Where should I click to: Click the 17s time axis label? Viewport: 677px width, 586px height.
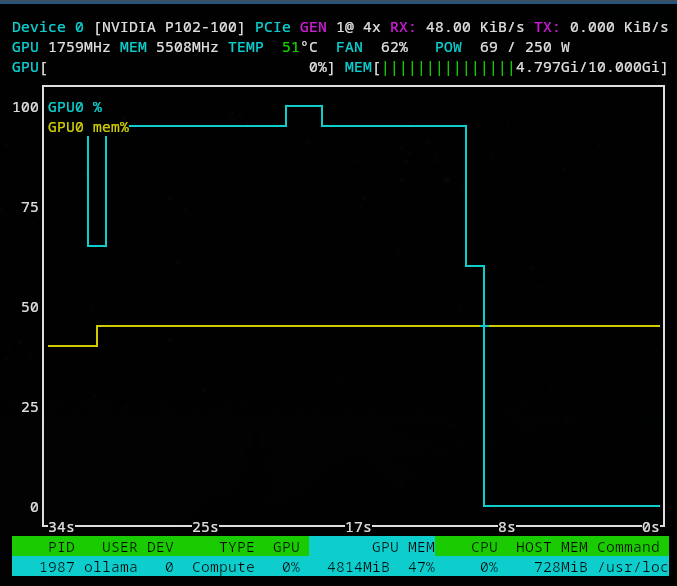click(x=358, y=527)
